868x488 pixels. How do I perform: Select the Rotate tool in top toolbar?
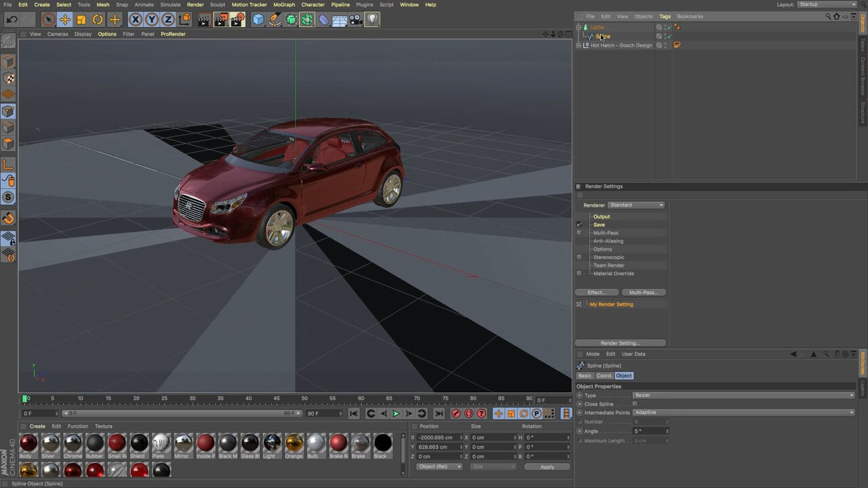tap(98, 20)
